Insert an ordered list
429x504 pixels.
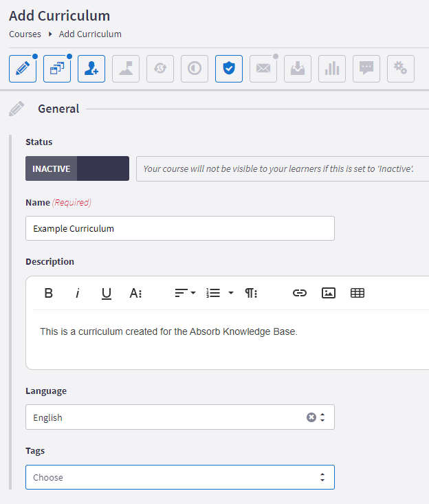click(213, 293)
